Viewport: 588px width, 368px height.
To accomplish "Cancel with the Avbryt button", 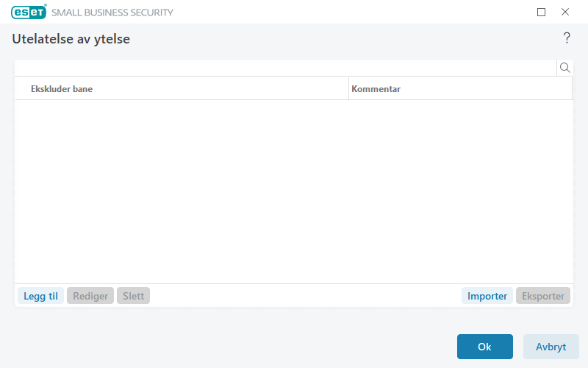I will pyautogui.click(x=551, y=347).
